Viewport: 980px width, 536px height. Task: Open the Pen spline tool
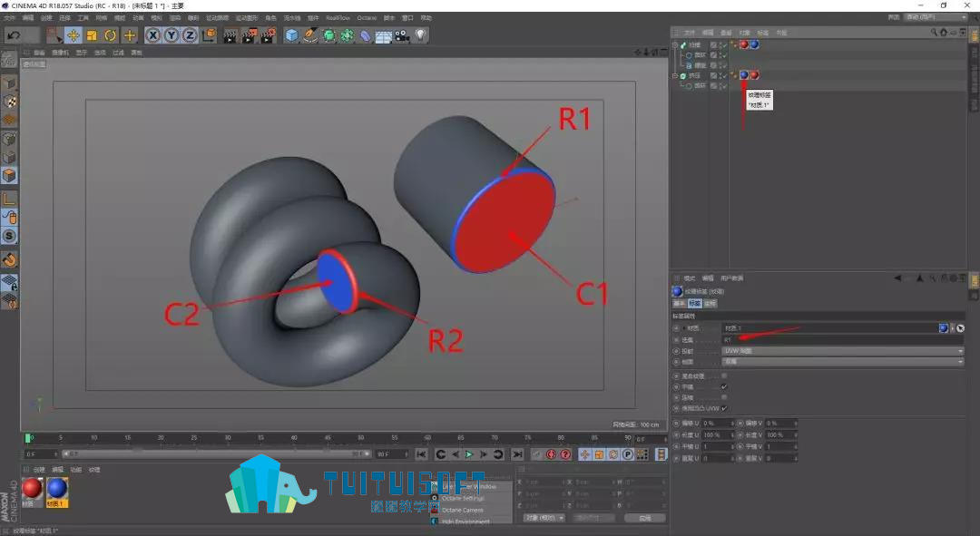pos(310,35)
